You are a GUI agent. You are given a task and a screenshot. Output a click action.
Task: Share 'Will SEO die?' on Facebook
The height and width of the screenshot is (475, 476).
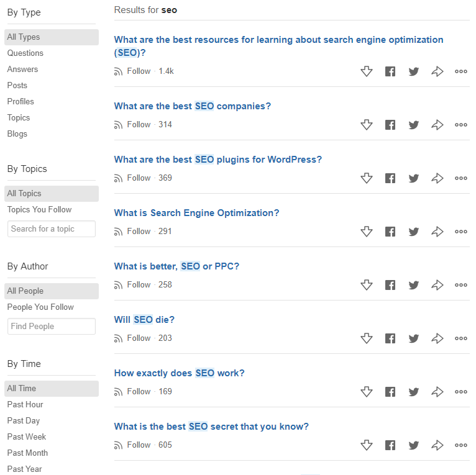tap(390, 338)
